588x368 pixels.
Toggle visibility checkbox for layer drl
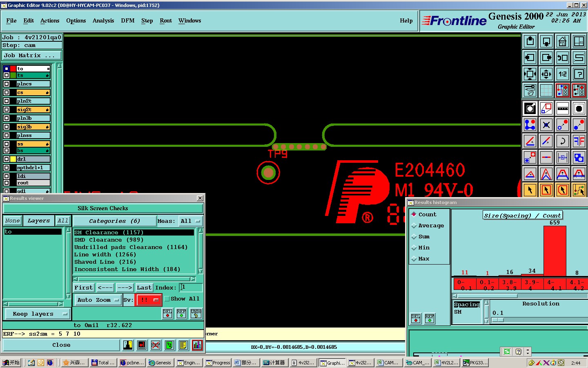pos(7,159)
